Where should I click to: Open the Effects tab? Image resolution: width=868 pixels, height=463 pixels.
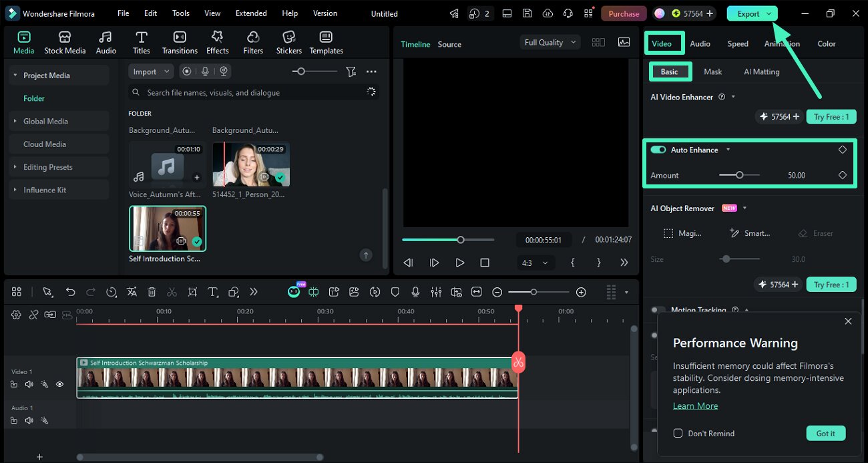pyautogui.click(x=217, y=43)
